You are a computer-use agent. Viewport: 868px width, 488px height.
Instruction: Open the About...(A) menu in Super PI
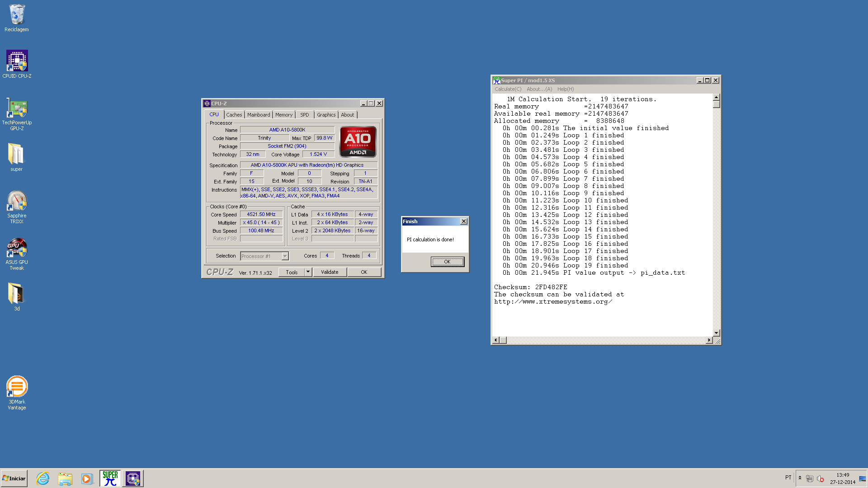(539, 89)
